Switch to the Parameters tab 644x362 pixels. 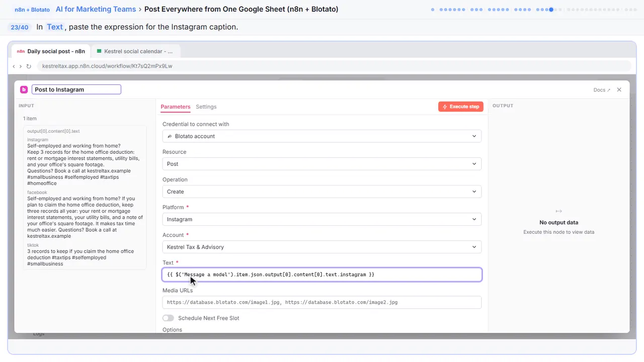[x=176, y=107]
